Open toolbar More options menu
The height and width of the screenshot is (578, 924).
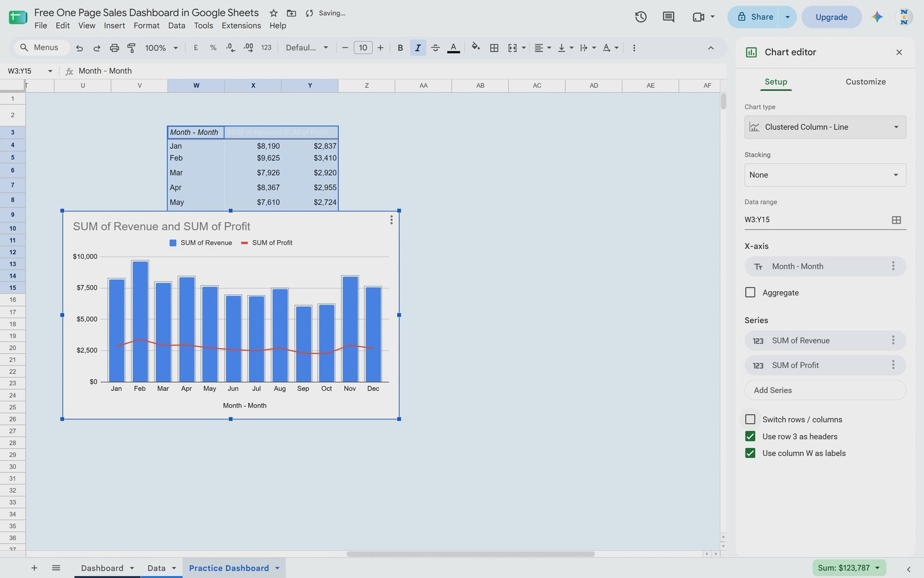[x=634, y=48]
